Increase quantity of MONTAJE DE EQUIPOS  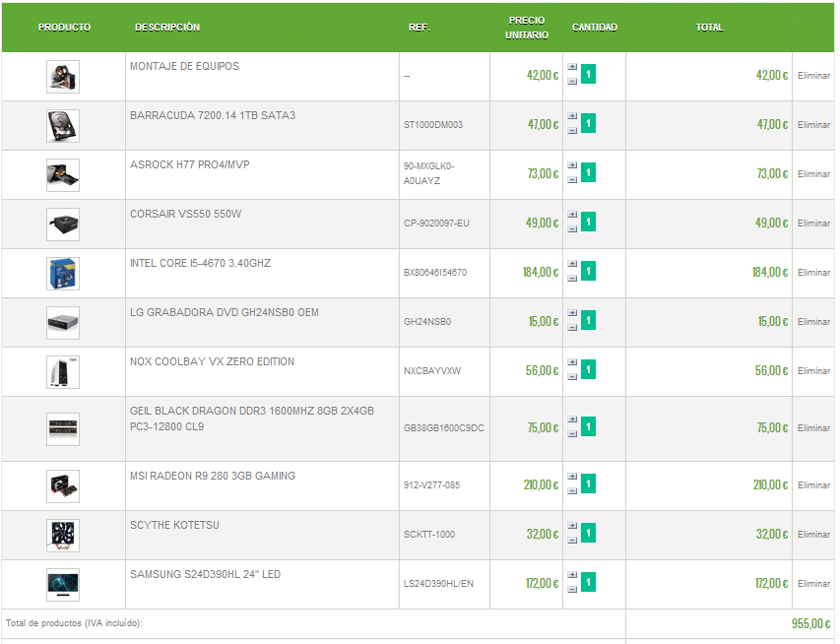pyautogui.click(x=572, y=67)
